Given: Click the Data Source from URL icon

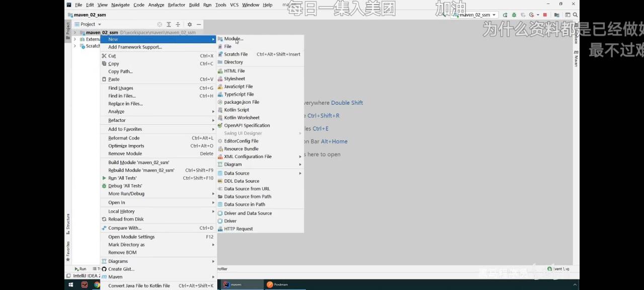Looking at the screenshot, I should tap(220, 189).
